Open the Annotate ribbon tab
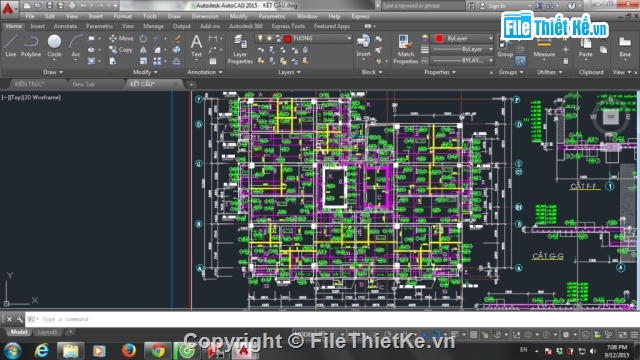The image size is (640, 360). pyautogui.click(x=65, y=26)
